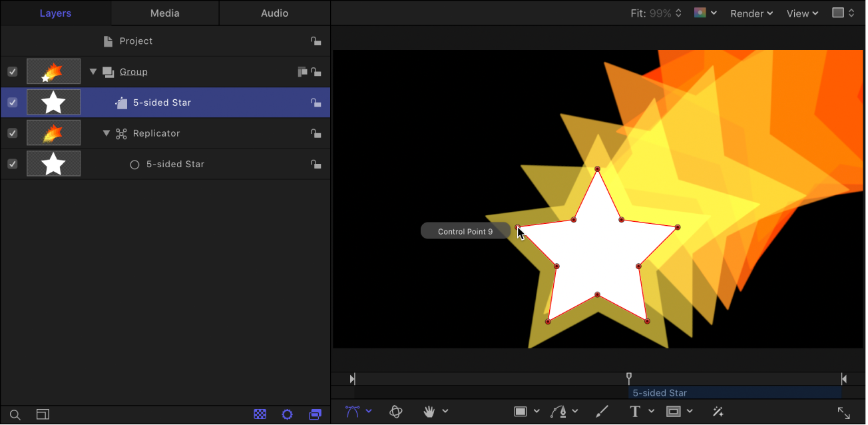This screenshot has height=425, width=868.
Task: Collapse the Group disclosure triangle
Action: (93, 71)
